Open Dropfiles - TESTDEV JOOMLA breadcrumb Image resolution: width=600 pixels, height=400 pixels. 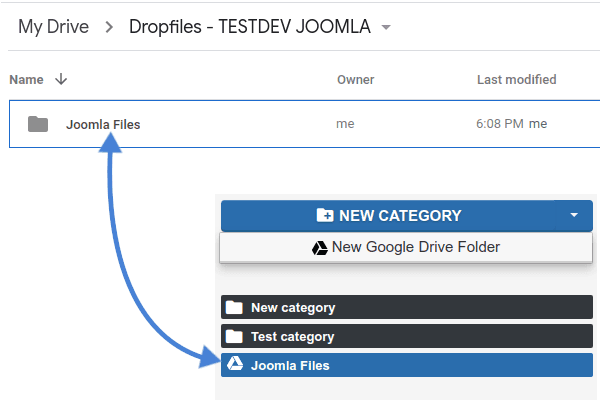tap(249, 27)
